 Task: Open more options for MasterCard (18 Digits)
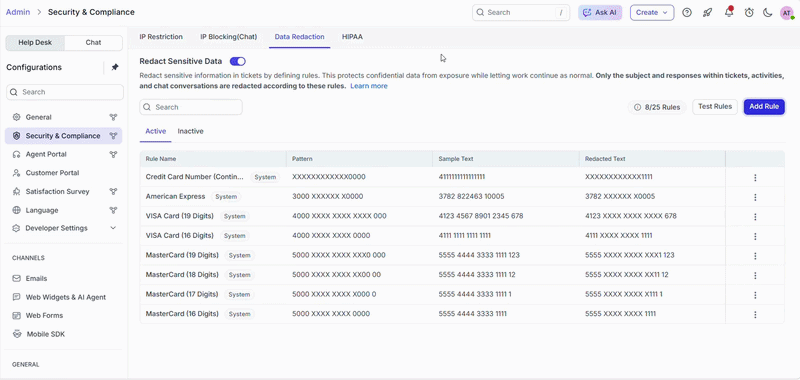[x=755, y=275]
